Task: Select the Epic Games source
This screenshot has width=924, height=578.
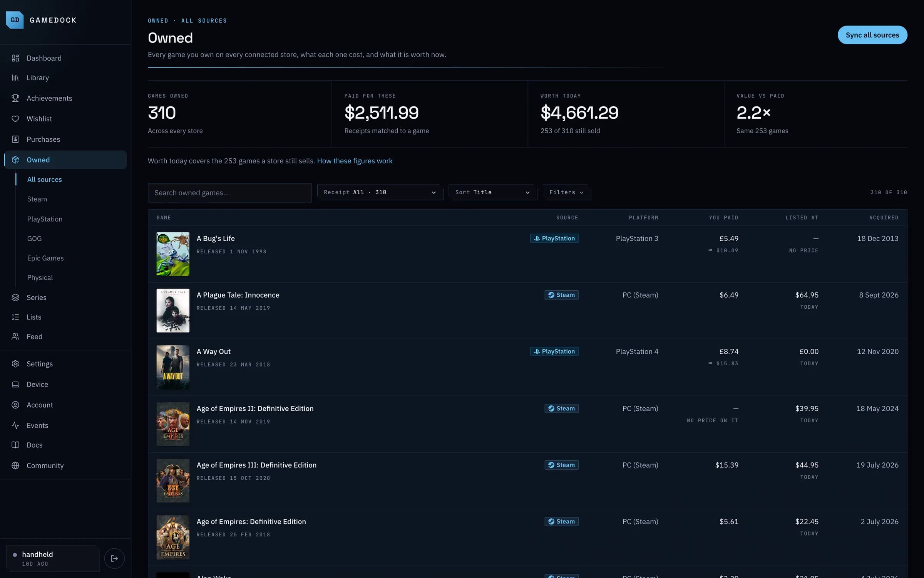Action: click(45, 258)
